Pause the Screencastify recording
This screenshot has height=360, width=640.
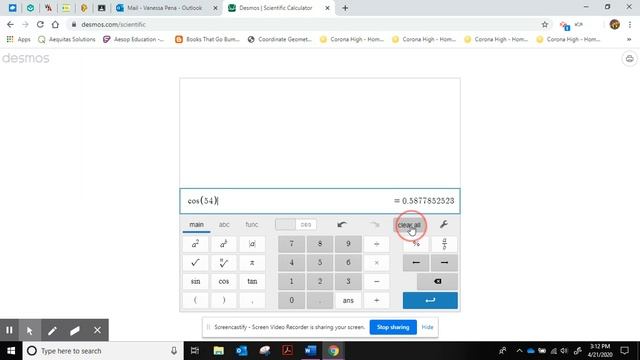(x=9, y=330)
